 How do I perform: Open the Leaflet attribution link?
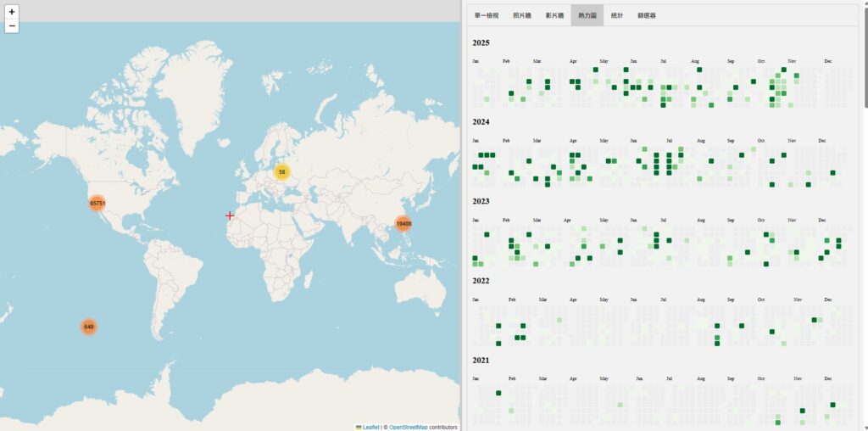tap(370, 427)
